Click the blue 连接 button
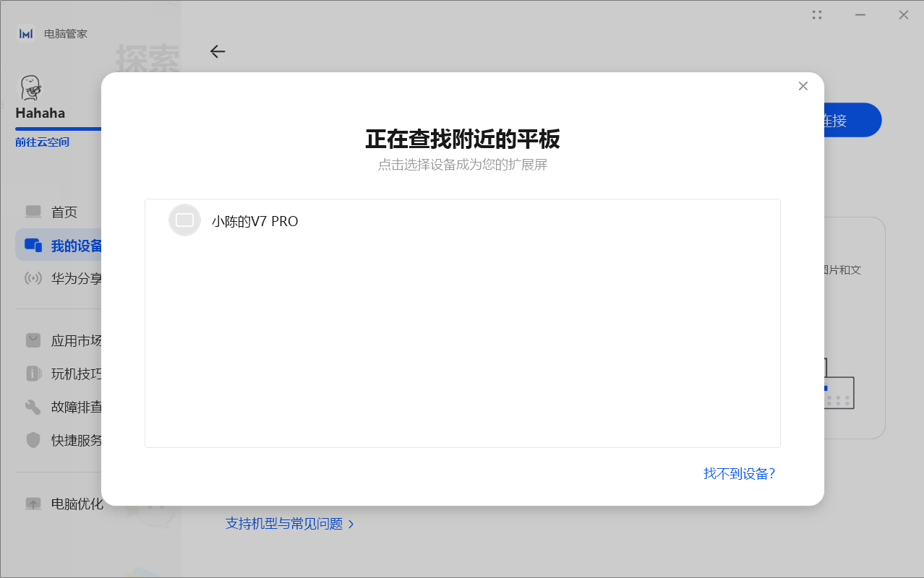924x578 pixels. [853, 121]
